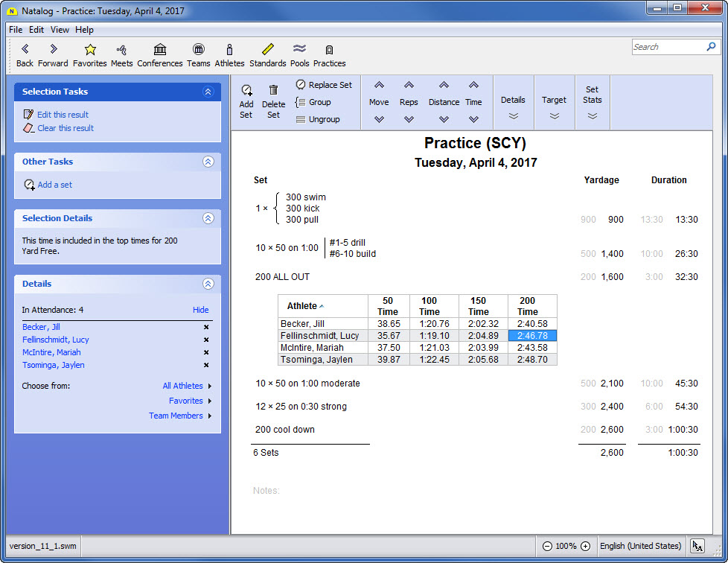Hide the attendance list

(x=200, y=310)
